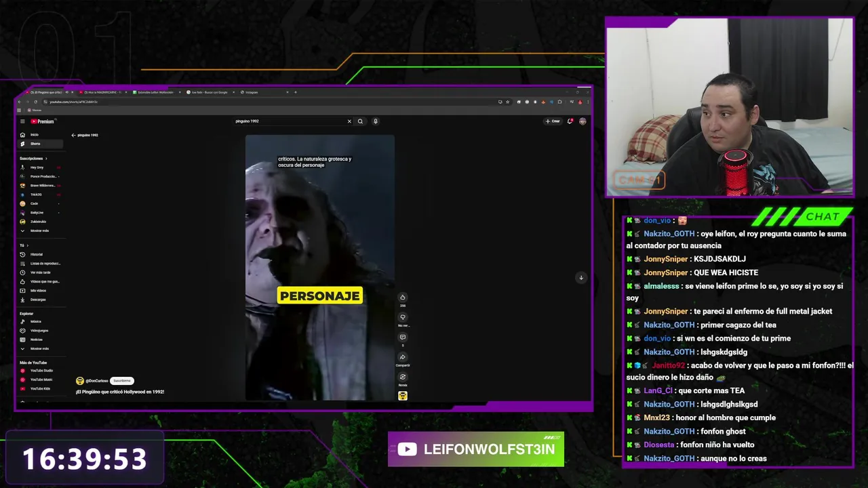
Task: Mute the Pingüino tab audio
Action: point(66,92)
